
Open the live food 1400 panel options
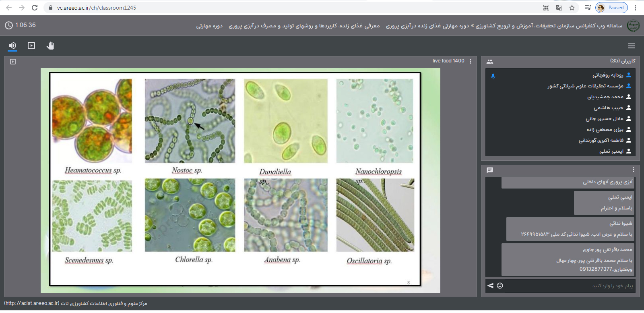(x=471, y=61)
